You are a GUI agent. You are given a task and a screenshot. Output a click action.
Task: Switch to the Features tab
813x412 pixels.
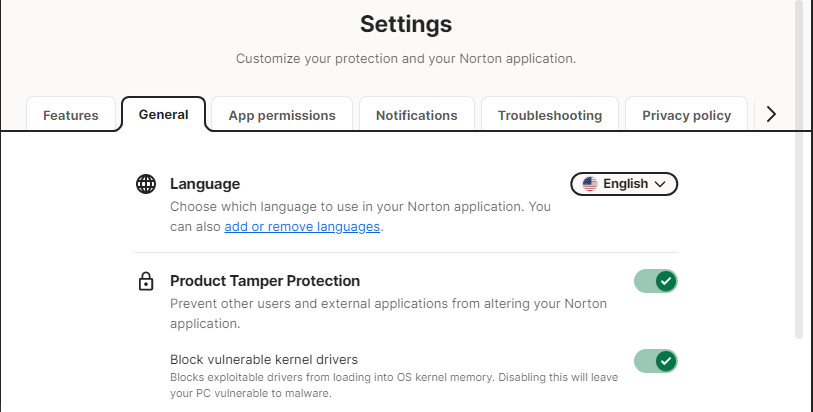tap(71, 115)
